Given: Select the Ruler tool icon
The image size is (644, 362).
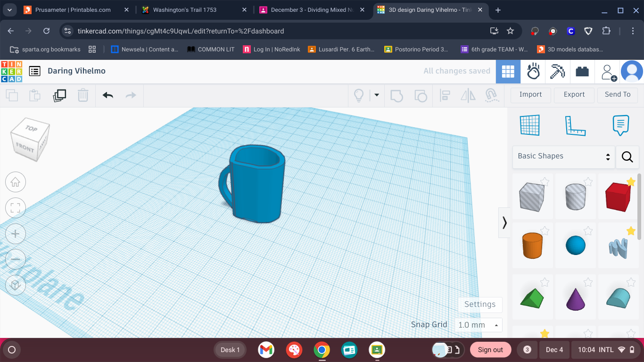Looking at the screenshot, I should pos(575,125).
